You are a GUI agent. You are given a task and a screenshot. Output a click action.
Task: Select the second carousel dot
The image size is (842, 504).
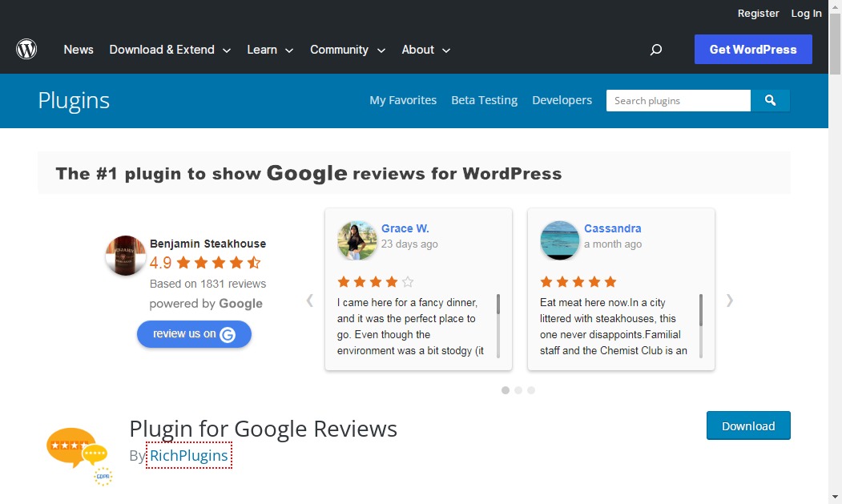(x=518, y=390)
